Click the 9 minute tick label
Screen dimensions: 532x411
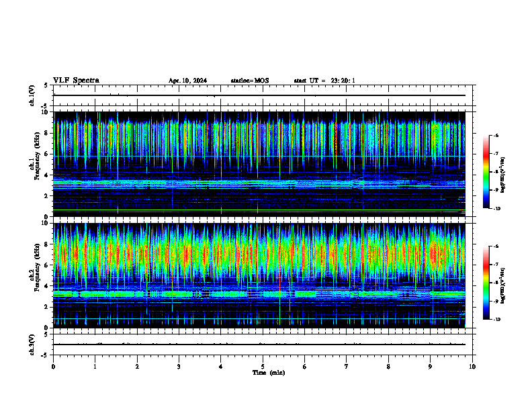tap(430, 367)
